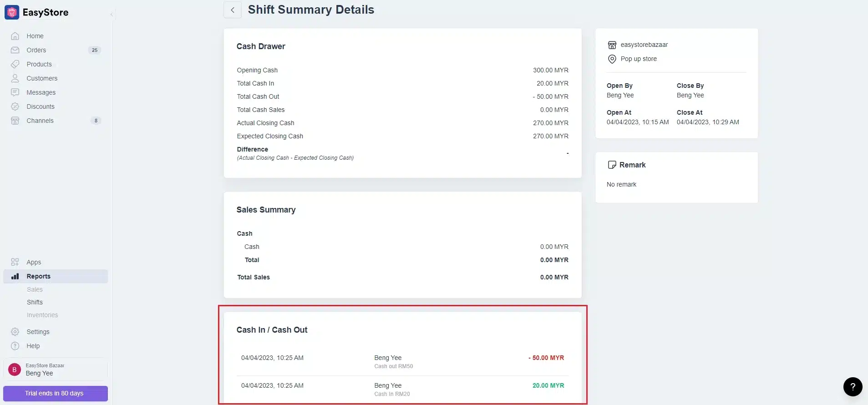Click the Discounts badge icon
The height and width of the screenshot is (405, 868).
pos(15,106)
